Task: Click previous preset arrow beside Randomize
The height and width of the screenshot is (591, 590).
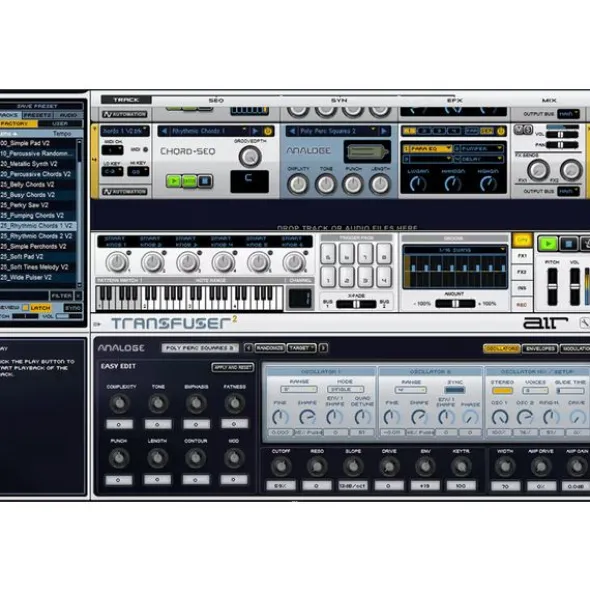Action: pos(248,348)
